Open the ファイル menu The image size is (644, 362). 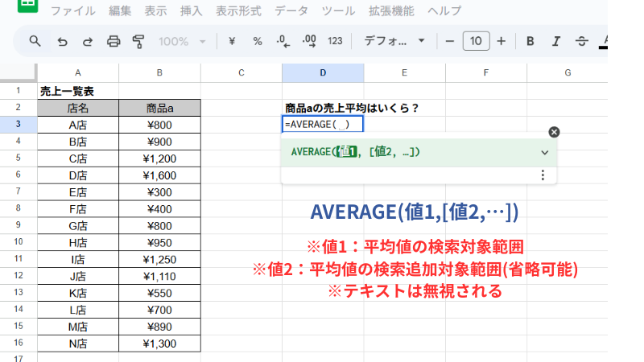[73, 10]
